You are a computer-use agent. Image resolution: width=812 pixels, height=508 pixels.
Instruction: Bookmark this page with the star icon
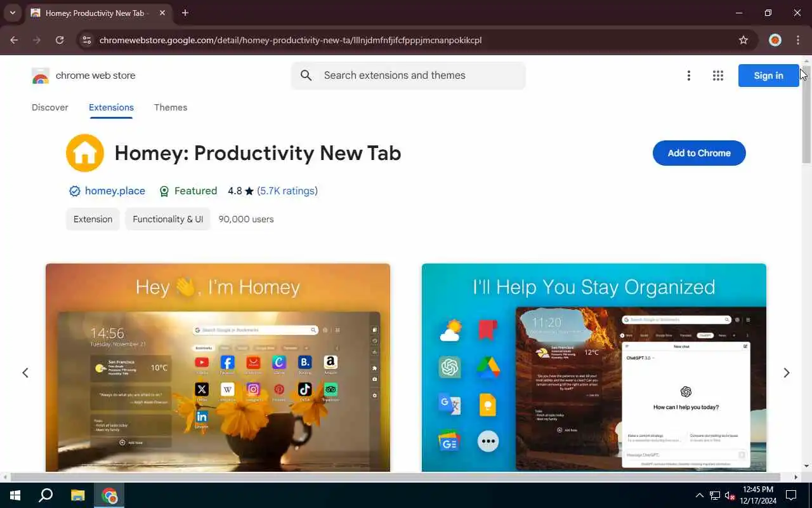(x=743, y=40)
